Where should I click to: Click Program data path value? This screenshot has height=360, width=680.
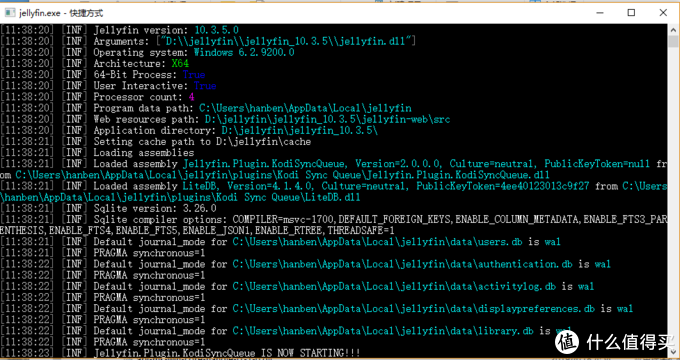(305, 108)
